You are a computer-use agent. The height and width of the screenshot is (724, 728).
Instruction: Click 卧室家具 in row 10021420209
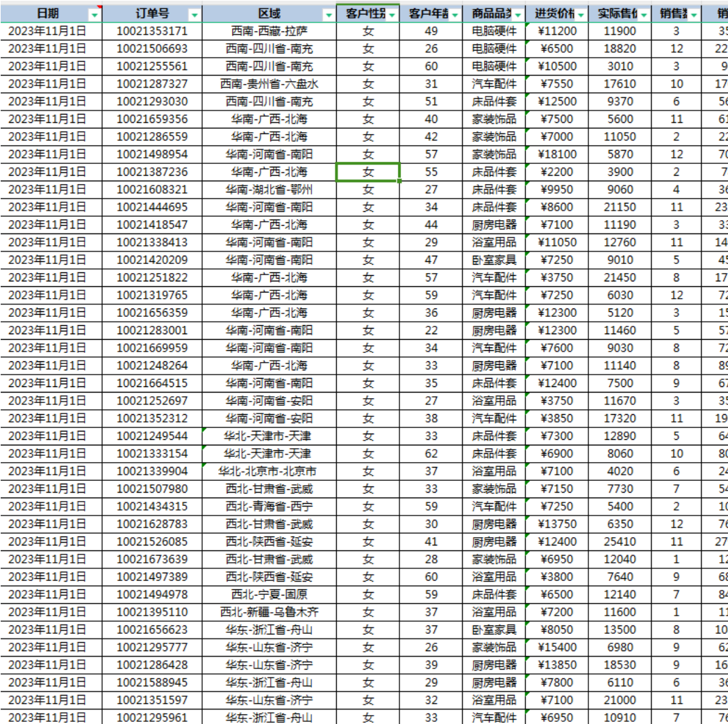pos(494,260)
